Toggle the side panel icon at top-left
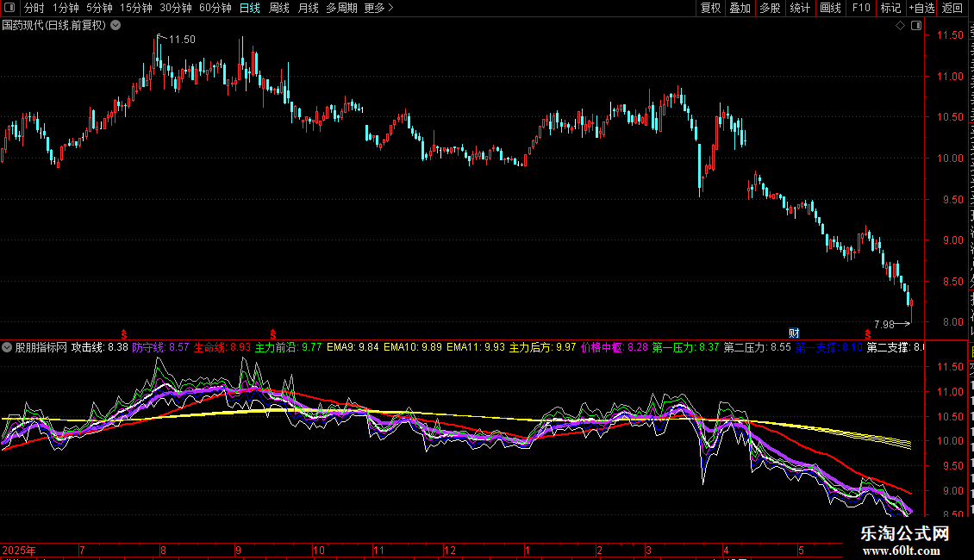 tap(9, 8)
